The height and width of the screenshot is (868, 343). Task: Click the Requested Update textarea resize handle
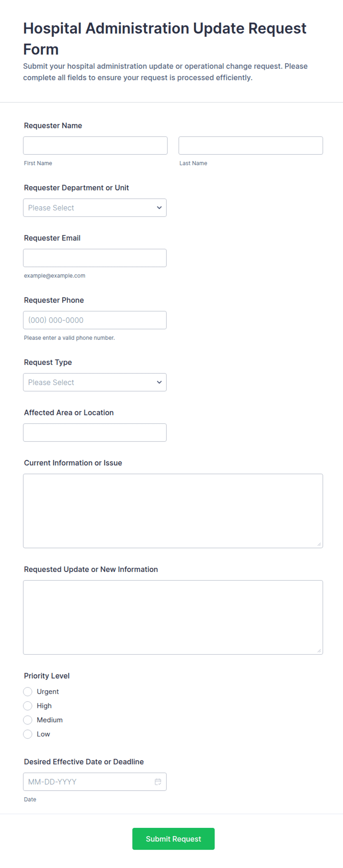[x=319, y=651]
